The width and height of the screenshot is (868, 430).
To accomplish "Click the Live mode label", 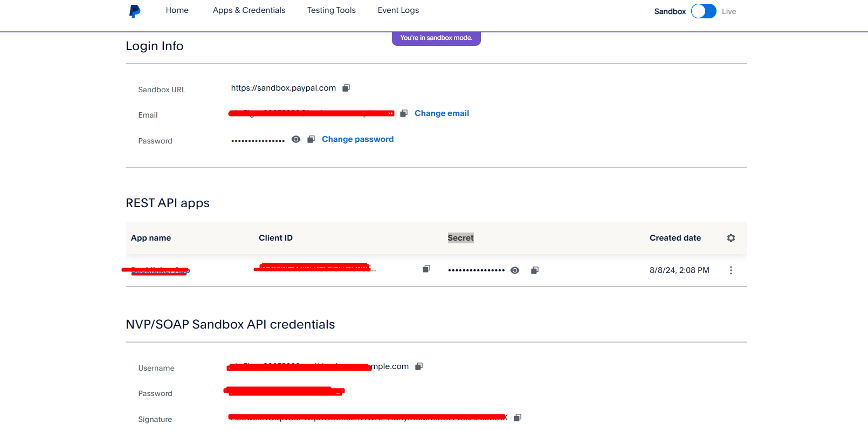I will (x=729, y=11).
